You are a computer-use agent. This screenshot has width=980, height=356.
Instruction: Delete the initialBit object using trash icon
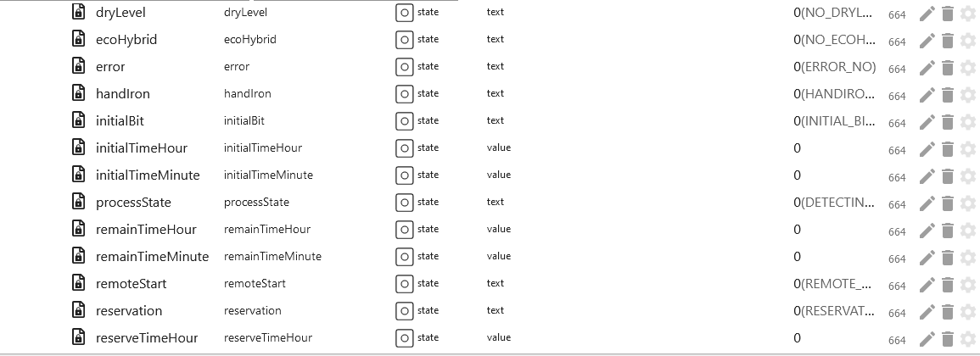pyautogui.click(x=948, y=122)
